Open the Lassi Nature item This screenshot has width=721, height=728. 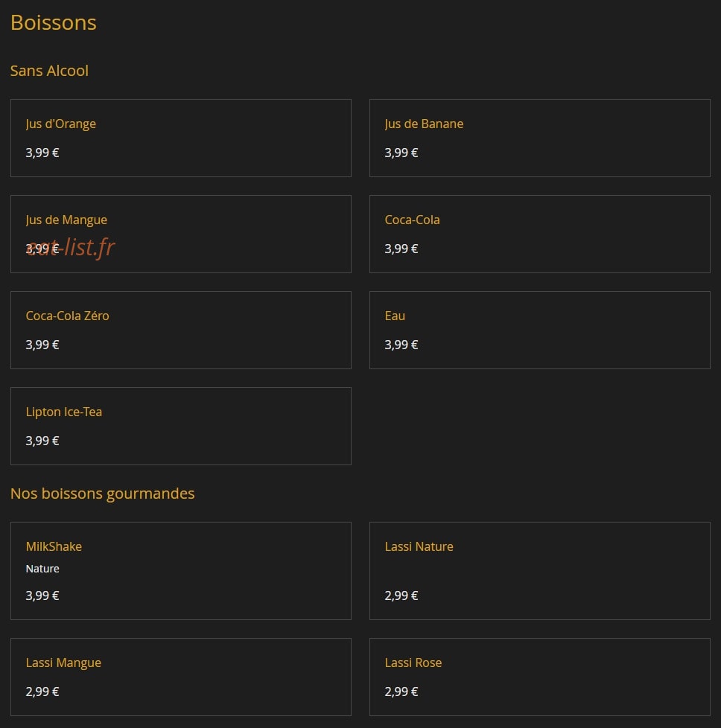point(540,571)
